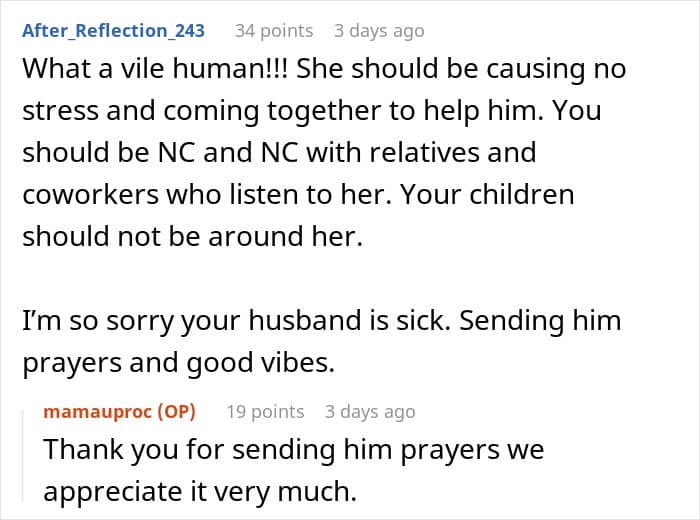Click the line "prayers and good vibes."
This screenshot has width=700, height=520.
point(176,362)
